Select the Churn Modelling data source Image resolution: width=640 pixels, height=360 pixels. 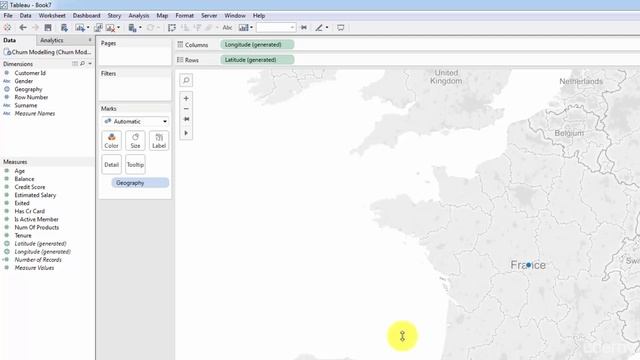click(x=47, y=52)
